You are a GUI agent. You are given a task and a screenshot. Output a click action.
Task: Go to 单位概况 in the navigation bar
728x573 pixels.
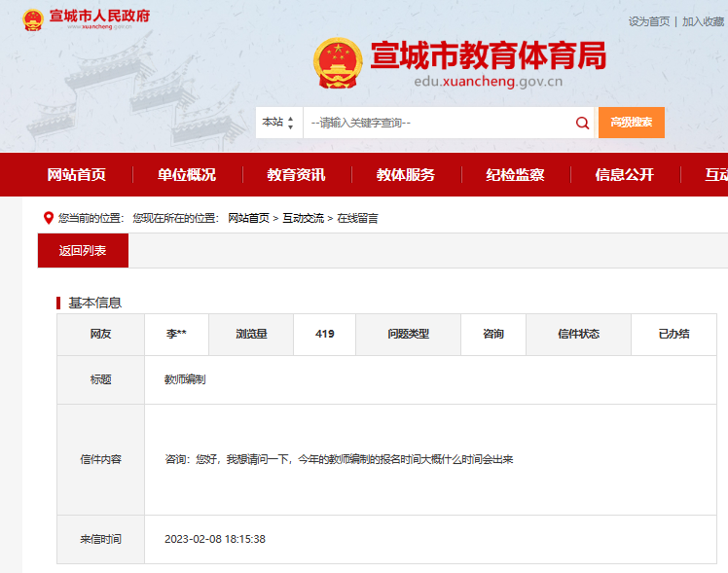click(187, 175)
